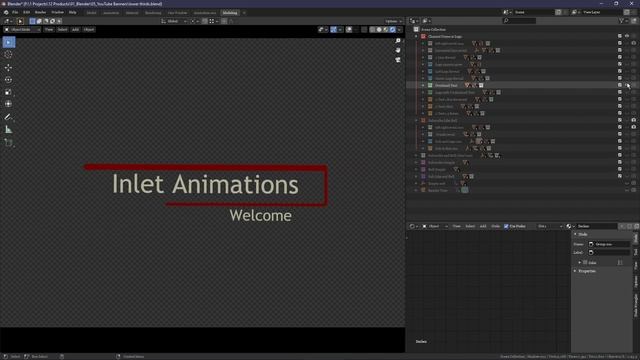640x360 pixels.
Task: Click the View Layer field in topbar
Action: click(602, 12)
